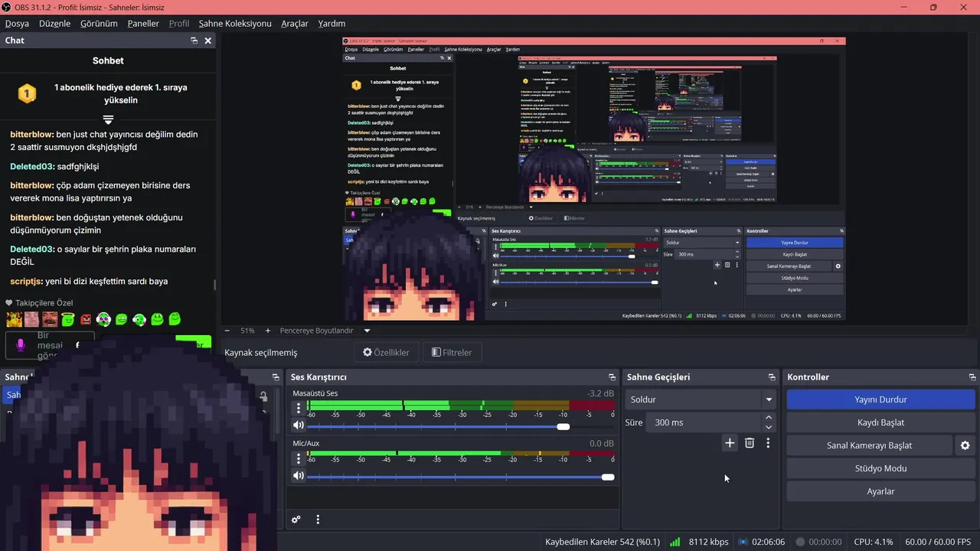
Task: Open transition properties three-dot menu
Action: click(x=768, y=443)
